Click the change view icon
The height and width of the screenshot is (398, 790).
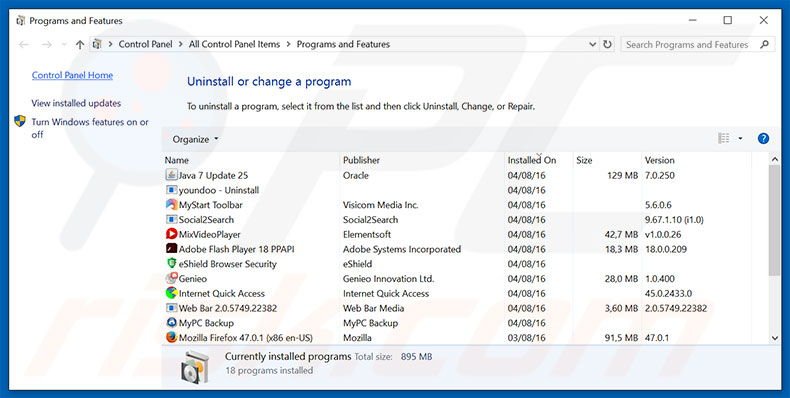coord(724,139)
